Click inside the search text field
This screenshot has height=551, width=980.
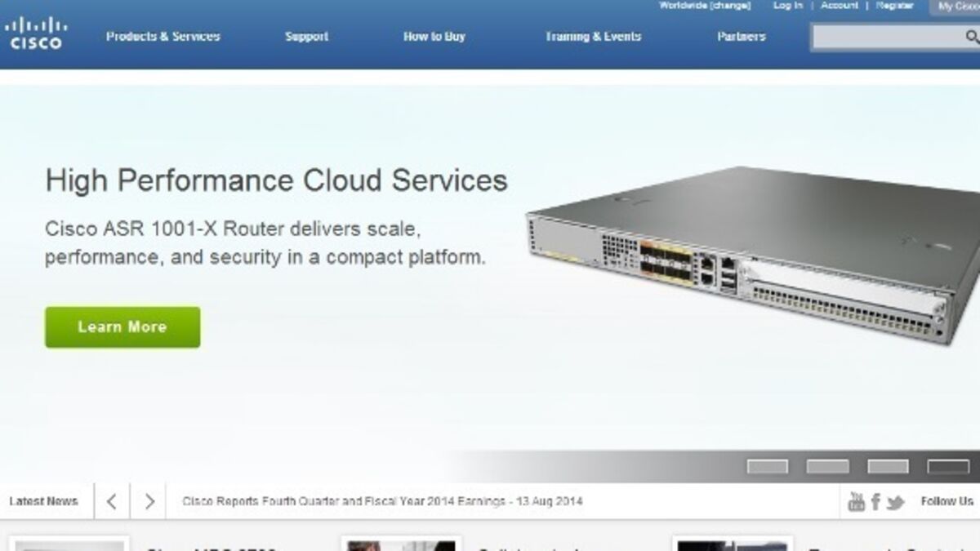(886, 37)
